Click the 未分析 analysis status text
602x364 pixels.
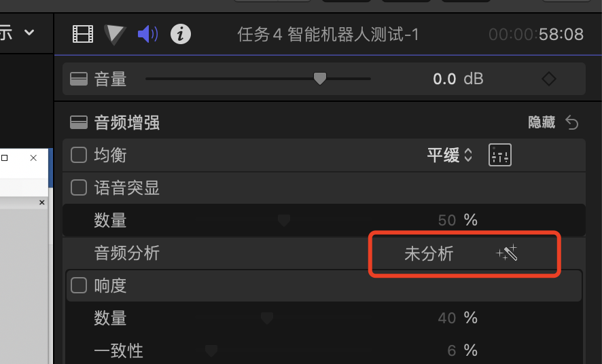429,253
